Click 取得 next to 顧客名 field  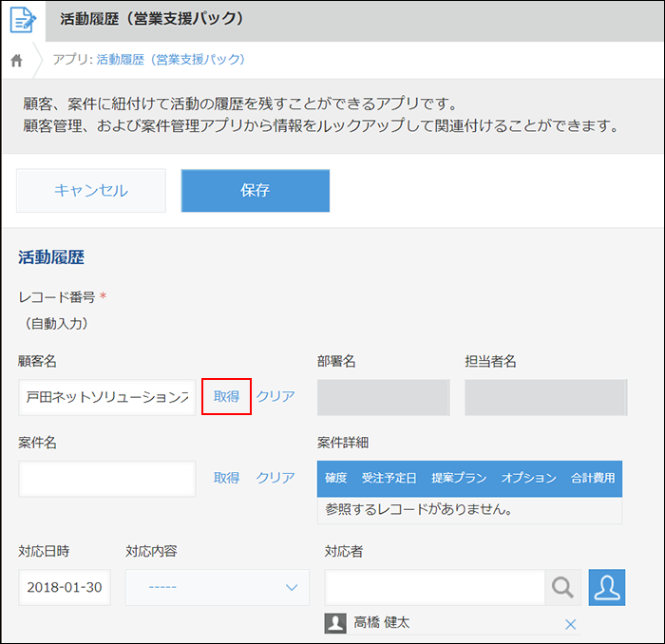(x=226, y=396)
